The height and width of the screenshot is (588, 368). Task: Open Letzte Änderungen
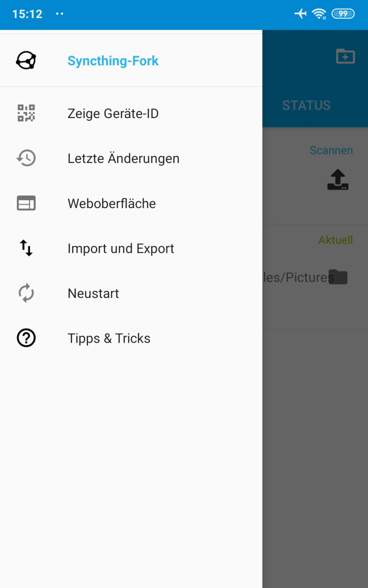123,158
